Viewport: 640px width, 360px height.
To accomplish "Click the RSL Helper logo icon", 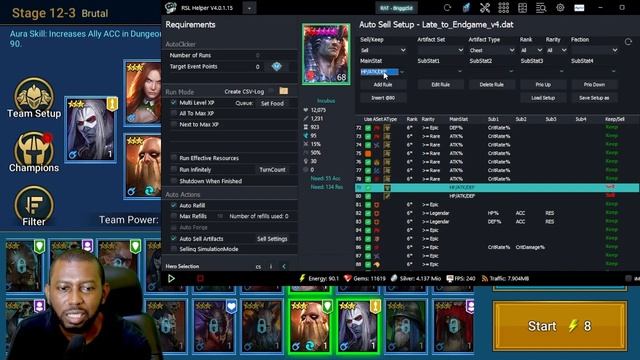I will tap(171, 8).
